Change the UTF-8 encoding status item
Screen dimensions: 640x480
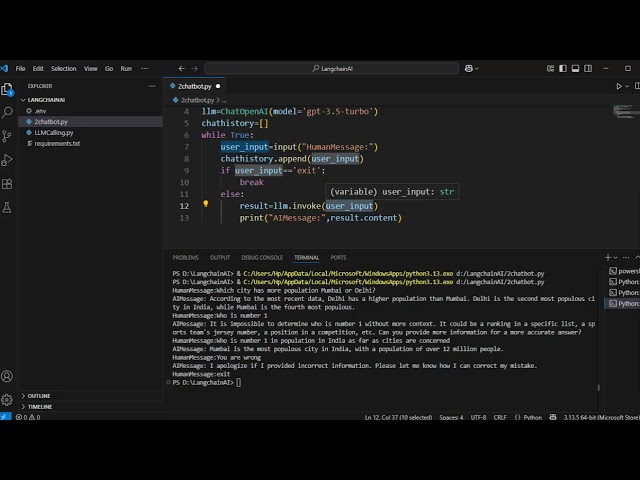(478, 417)
